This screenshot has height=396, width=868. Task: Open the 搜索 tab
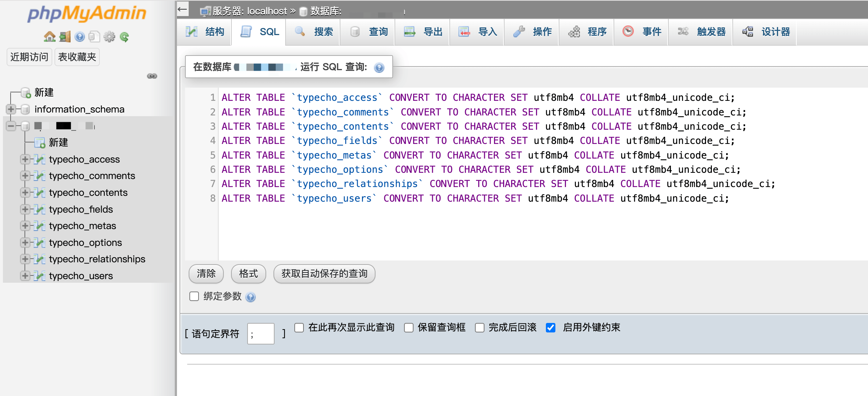[313, 32]
